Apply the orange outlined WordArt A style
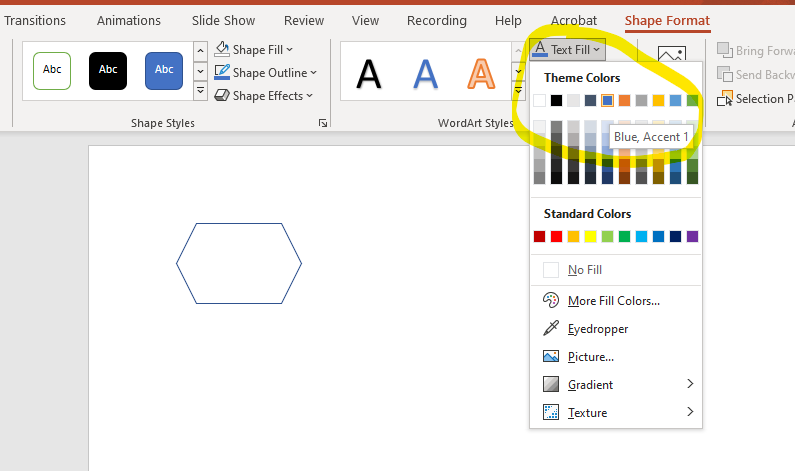This screenshot has width=795, height=471. point(482,72)
